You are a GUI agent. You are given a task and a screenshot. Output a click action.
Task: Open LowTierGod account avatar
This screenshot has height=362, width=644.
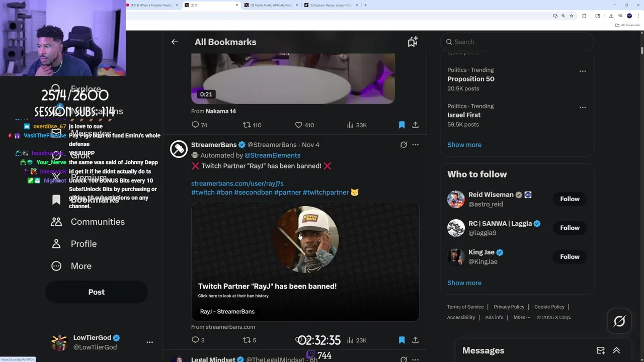pos(59,342)
